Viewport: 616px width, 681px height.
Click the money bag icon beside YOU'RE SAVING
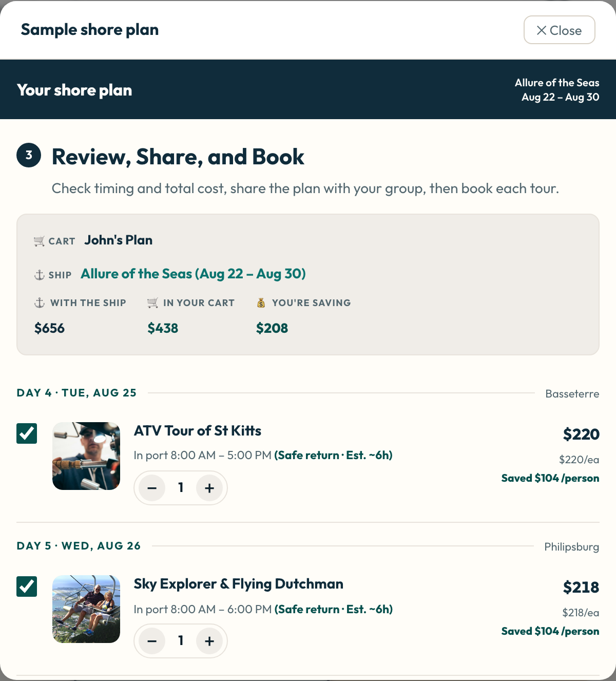pyautogui.click(x=261, y=303)
